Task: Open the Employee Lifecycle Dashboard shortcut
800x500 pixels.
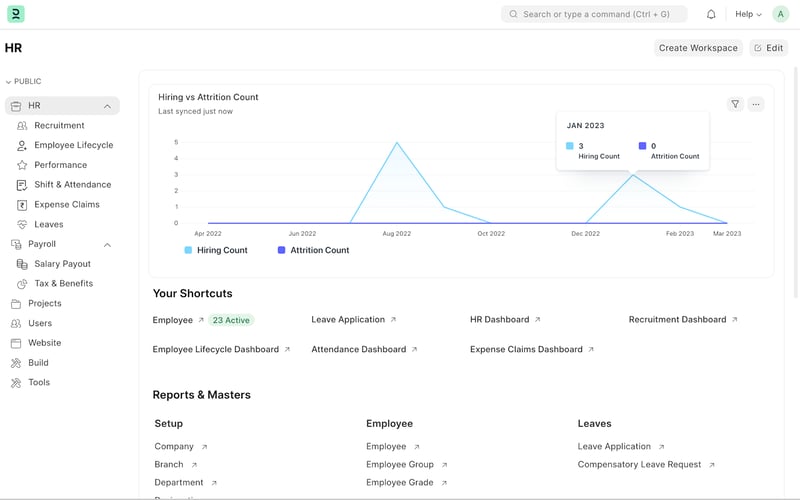Action: (x=216, y=349)
